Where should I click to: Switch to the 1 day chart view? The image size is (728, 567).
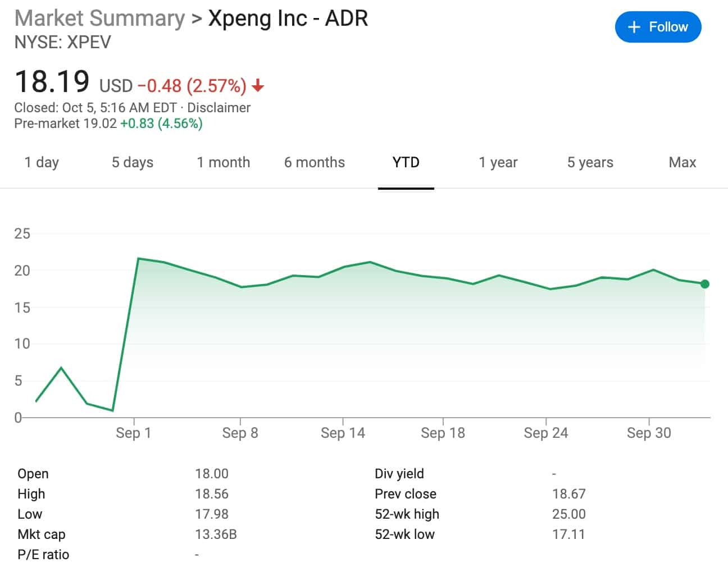(42, 162)
